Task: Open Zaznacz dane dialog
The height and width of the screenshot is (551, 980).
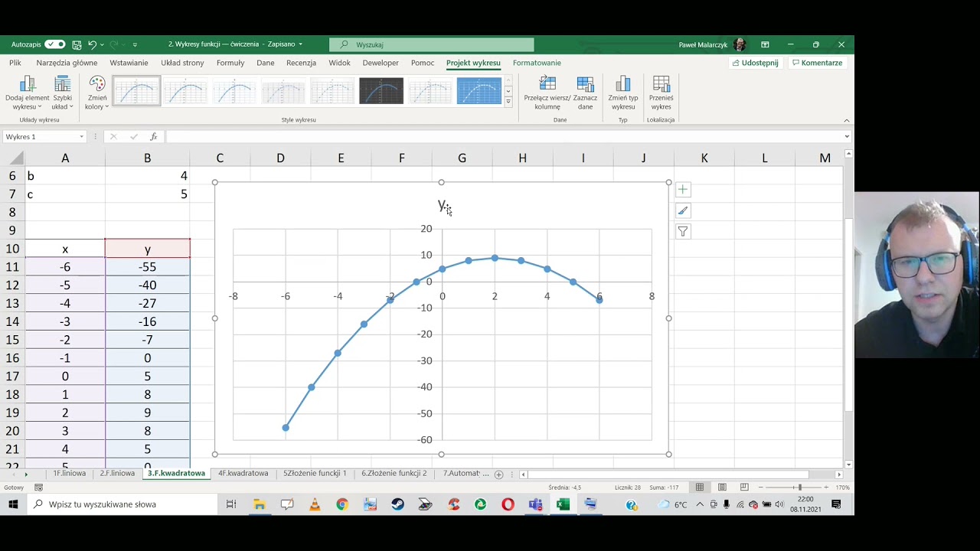Action: pos(586,93)
